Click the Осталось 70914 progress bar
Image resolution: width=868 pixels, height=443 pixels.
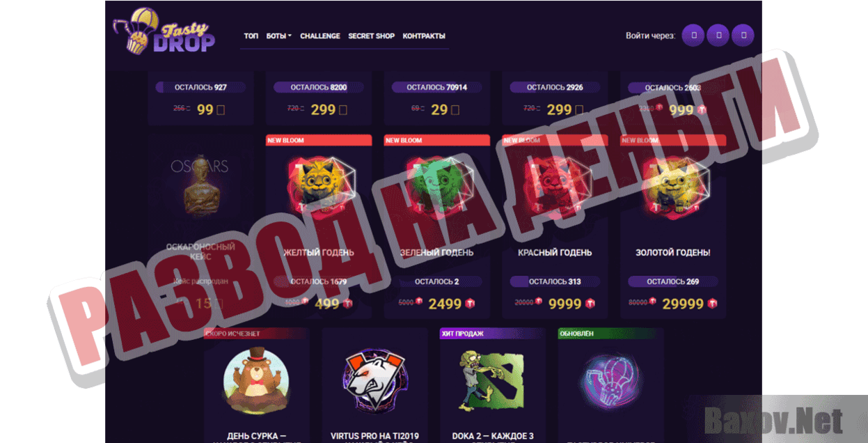click(436, 87)
